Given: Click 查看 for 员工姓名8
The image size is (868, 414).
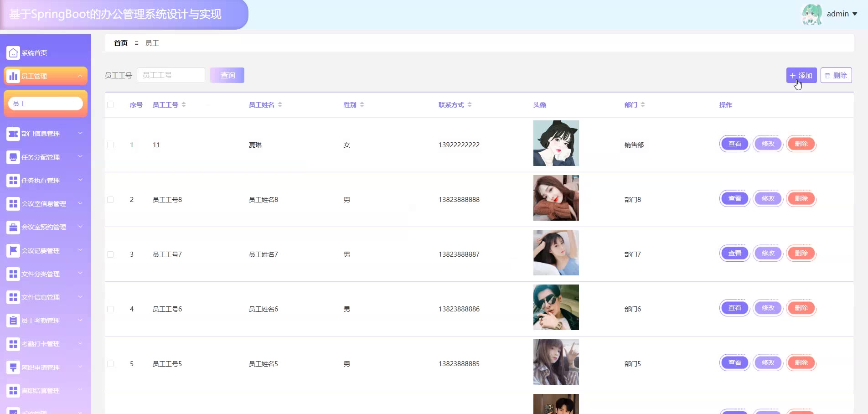Looking at the screenshot, I should click(x=734, y=199).
